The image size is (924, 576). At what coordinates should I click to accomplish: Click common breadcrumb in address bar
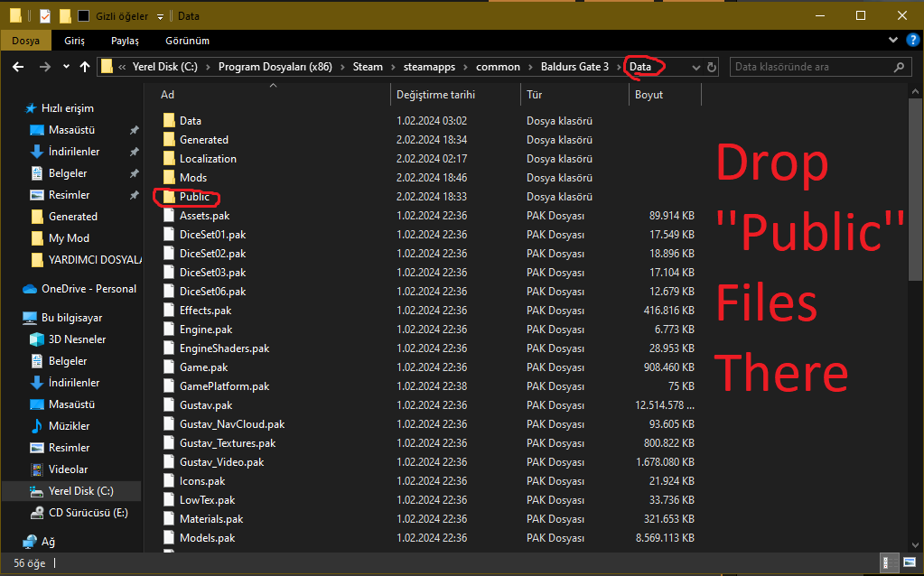pos(498,67)
